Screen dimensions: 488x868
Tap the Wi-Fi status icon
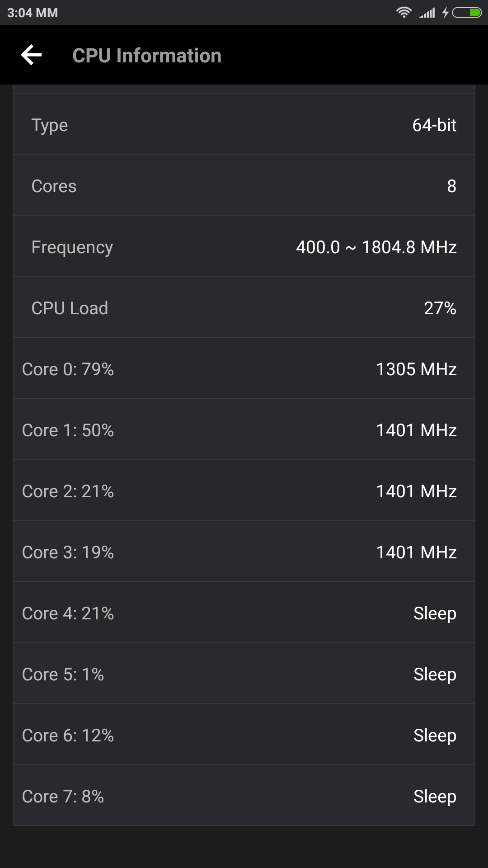pyautogui.click(x=404, y=13)
